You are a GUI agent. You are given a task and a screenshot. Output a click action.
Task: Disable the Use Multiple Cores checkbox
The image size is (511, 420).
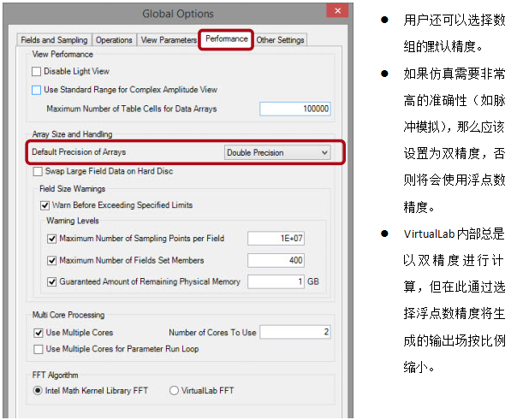point(39,333)
